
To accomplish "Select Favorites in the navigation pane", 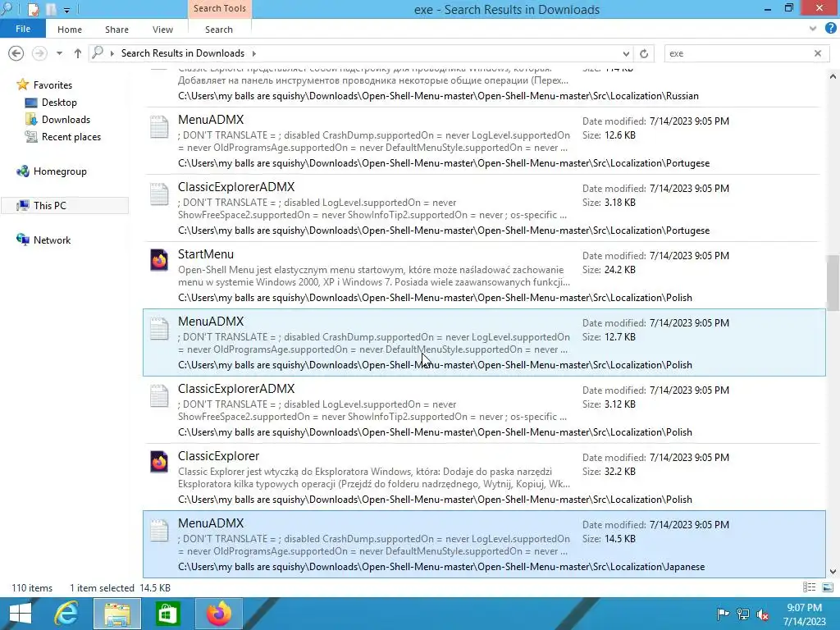I will coord(52,85).
